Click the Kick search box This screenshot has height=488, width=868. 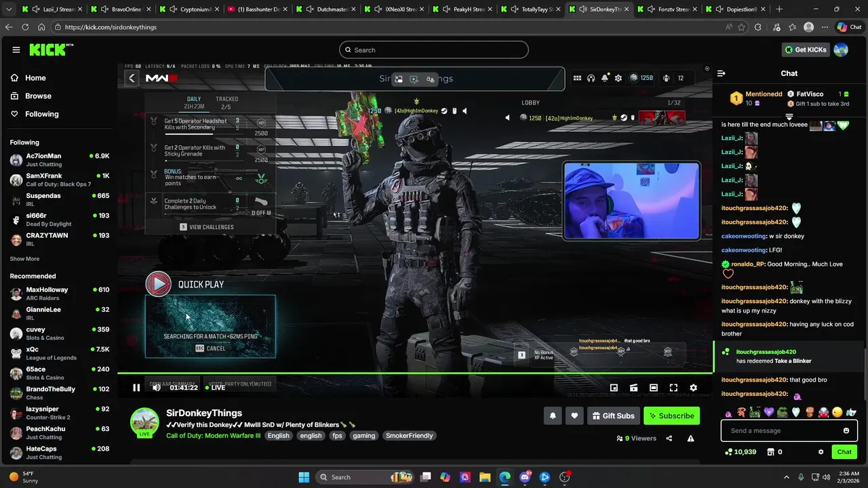point(434,49)
